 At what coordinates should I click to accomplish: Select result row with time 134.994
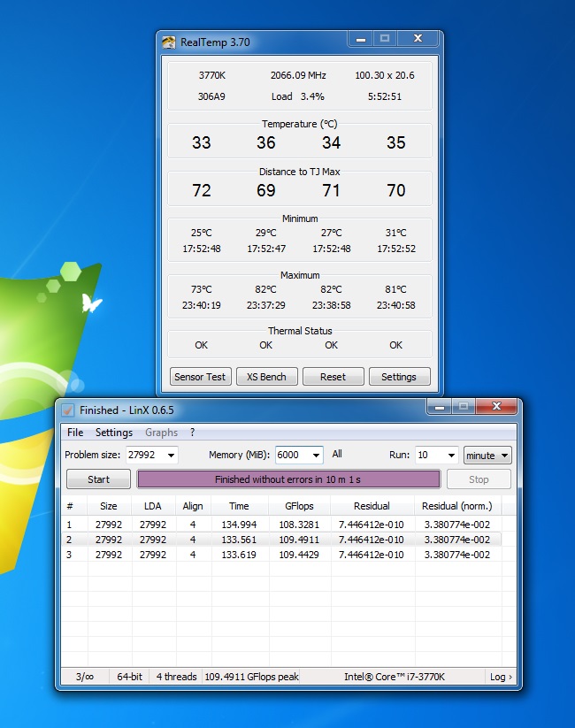[282, 525]
